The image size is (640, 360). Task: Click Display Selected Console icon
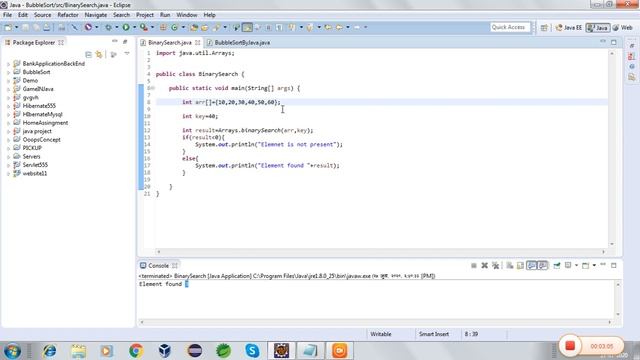click(568, 266)
